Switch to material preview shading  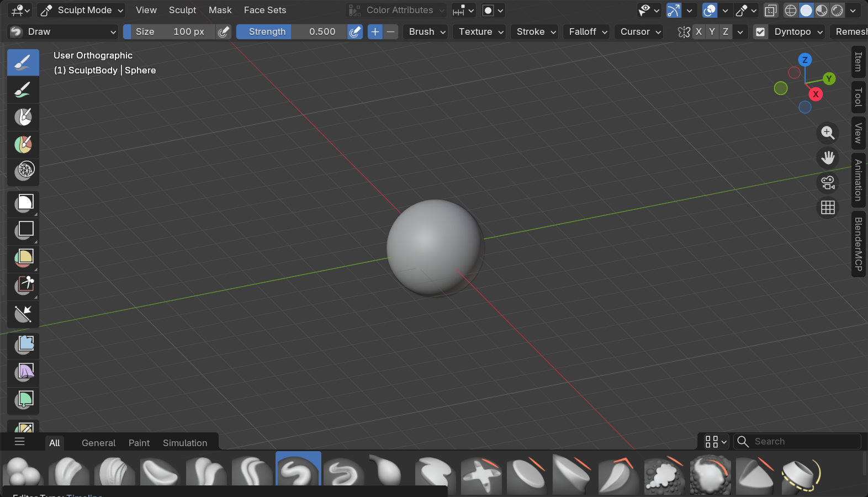[822, 10]
